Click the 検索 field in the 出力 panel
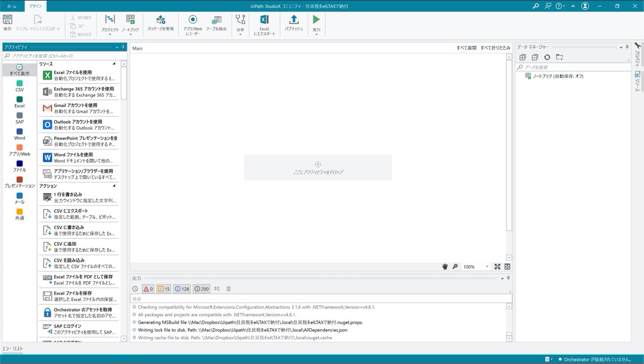The image size is (644, 364). 321,299
